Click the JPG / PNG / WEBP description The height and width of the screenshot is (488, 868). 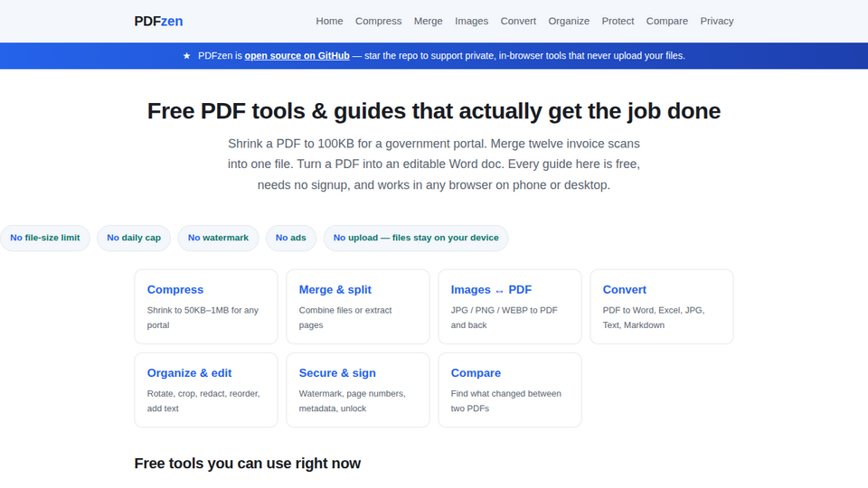[x=505, y=317]
